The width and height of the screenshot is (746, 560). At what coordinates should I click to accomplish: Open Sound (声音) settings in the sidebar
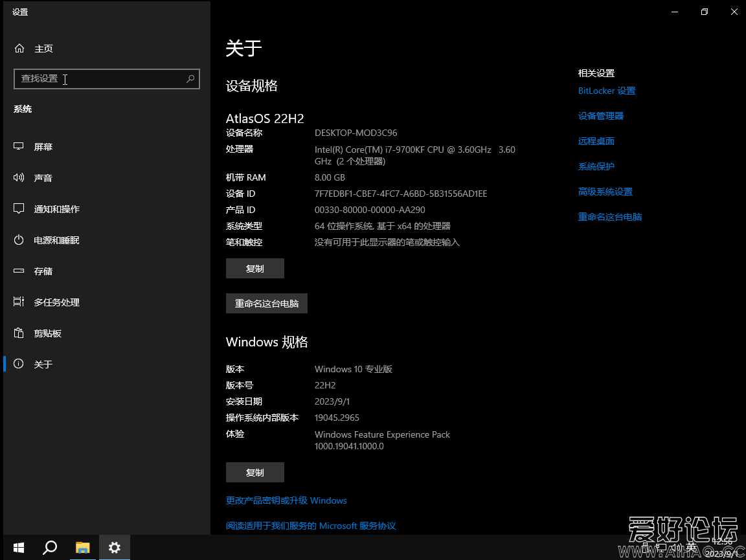coord(43,178)
